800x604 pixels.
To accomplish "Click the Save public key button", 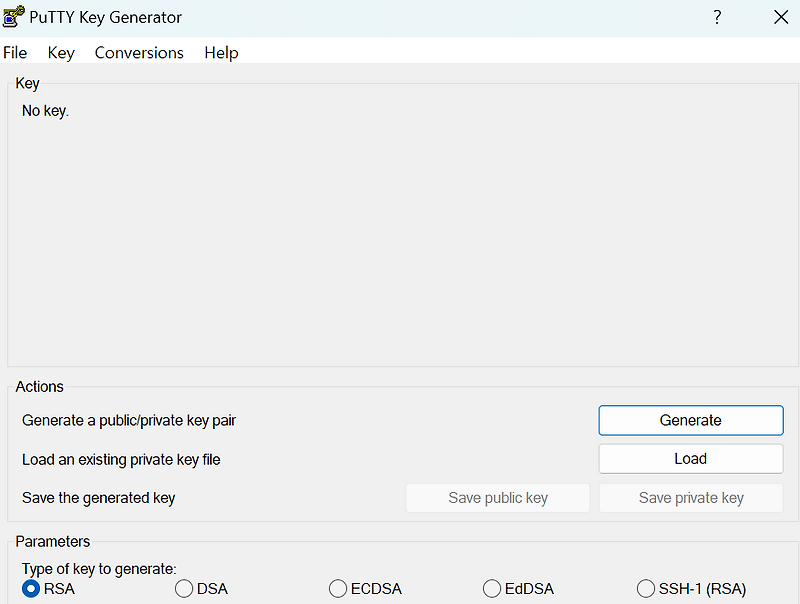I will 497,497.
